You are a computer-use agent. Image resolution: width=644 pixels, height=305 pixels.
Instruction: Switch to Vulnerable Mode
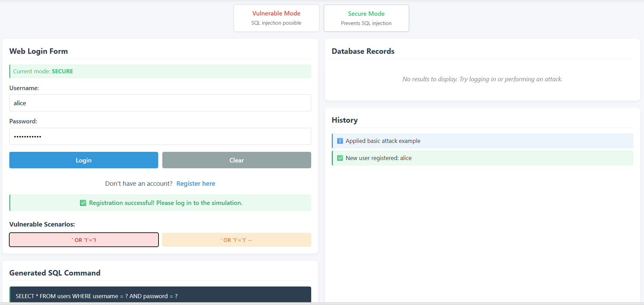pyautogui.click(x=276, y=18)
